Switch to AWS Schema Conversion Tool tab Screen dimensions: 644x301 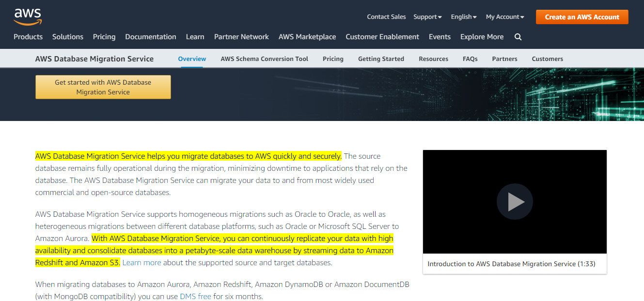coord(265,59)
